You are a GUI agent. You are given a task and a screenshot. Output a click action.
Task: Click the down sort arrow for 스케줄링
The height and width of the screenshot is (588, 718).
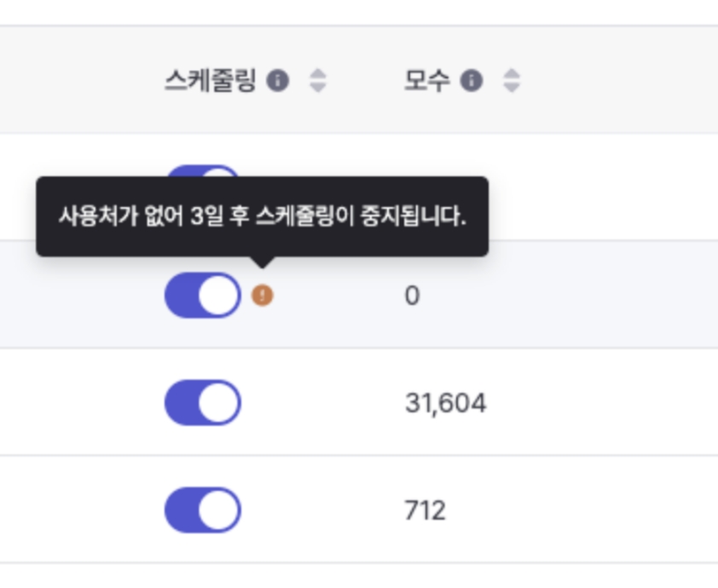click(x=317, y=88)
